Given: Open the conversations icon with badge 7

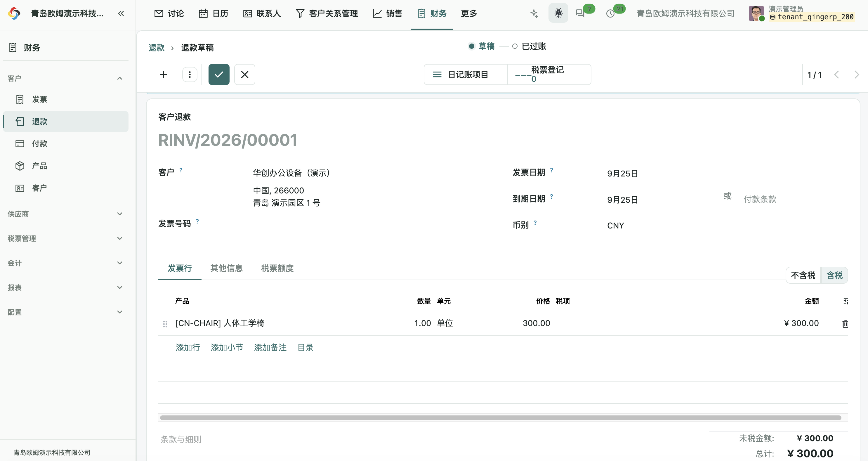Looking at the screenshot, I should click(x=580, y=13).
